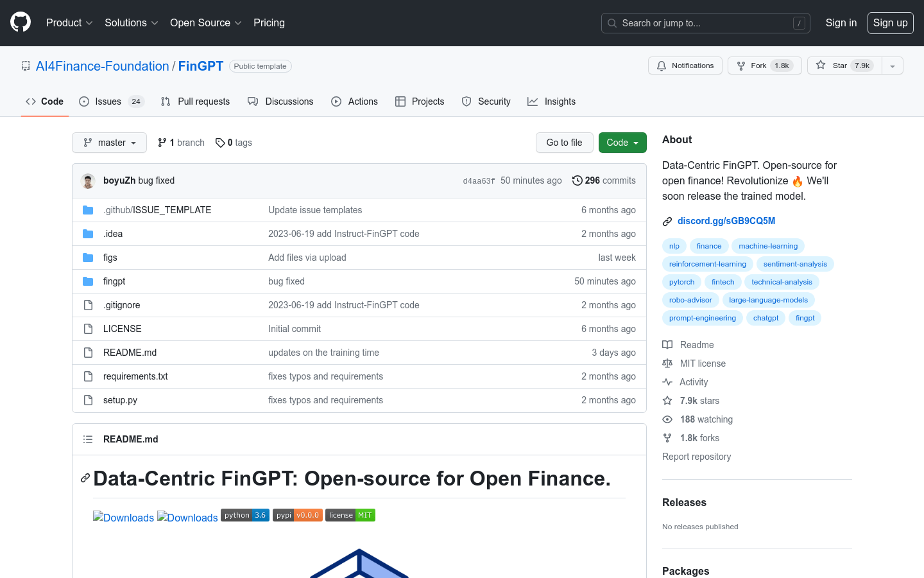
Task: Click the README table of contents icon
Action: click(x=88, y=439)
